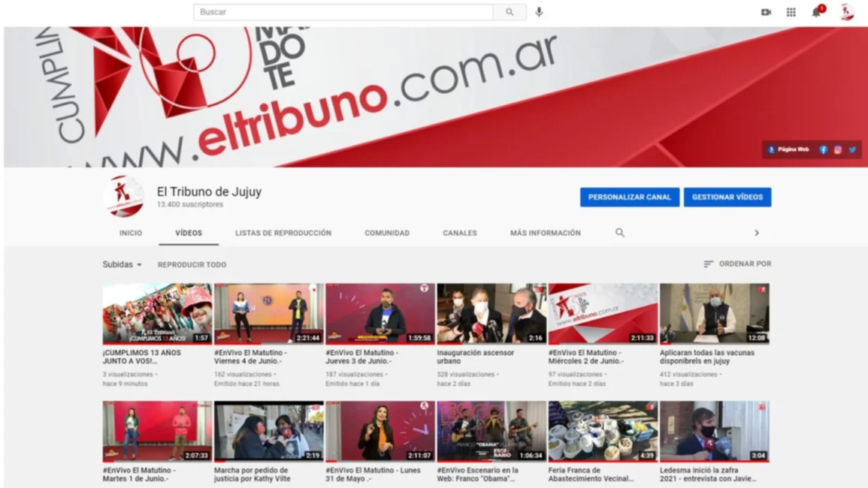The height and width of the screenshot is (488, 868).
Task: Click the 13.400 suscriptores text
Action: click(190, 205)
